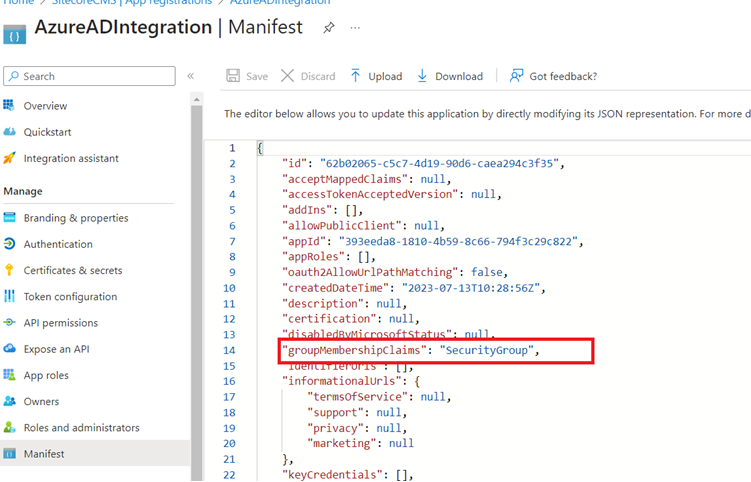Click the Save floppy disk icon
Image resolution: width=751 pixels, height=482 pixels.
[x=233, y=76]
